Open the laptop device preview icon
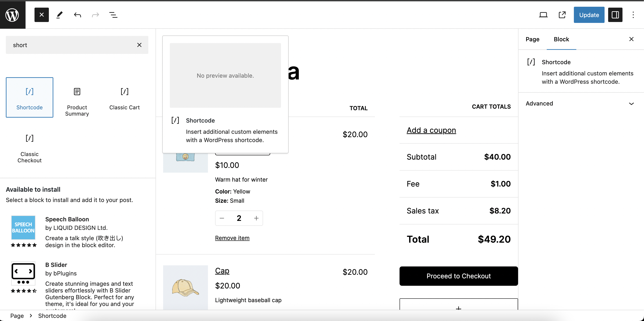Screen dimensions: 644x321 click(x=543, y=15)
